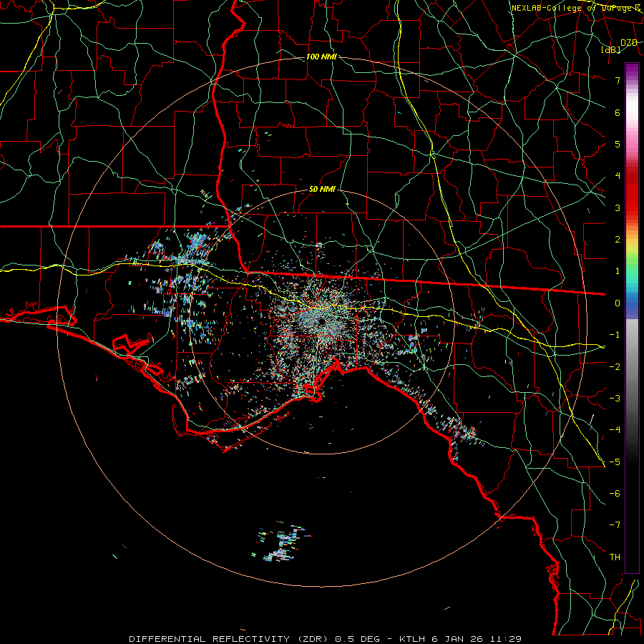The height and width of the screenshot is (644, 644).
Task: Click the "-5" value on the color scale
Action: 615,462
